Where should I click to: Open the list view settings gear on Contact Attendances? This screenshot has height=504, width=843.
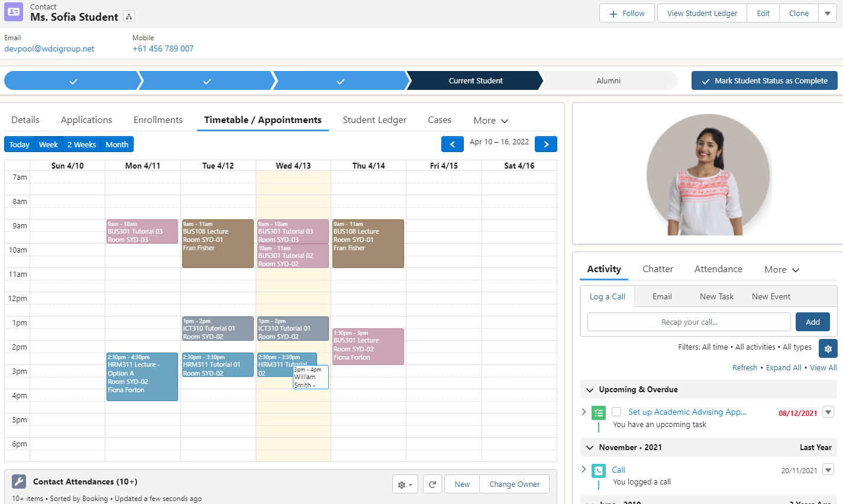(x=405, y=484)
